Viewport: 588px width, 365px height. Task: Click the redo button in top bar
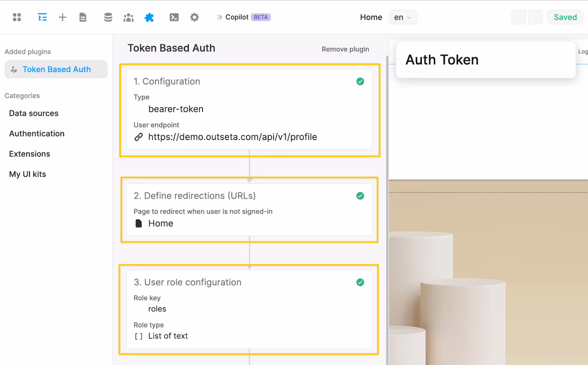535,17
